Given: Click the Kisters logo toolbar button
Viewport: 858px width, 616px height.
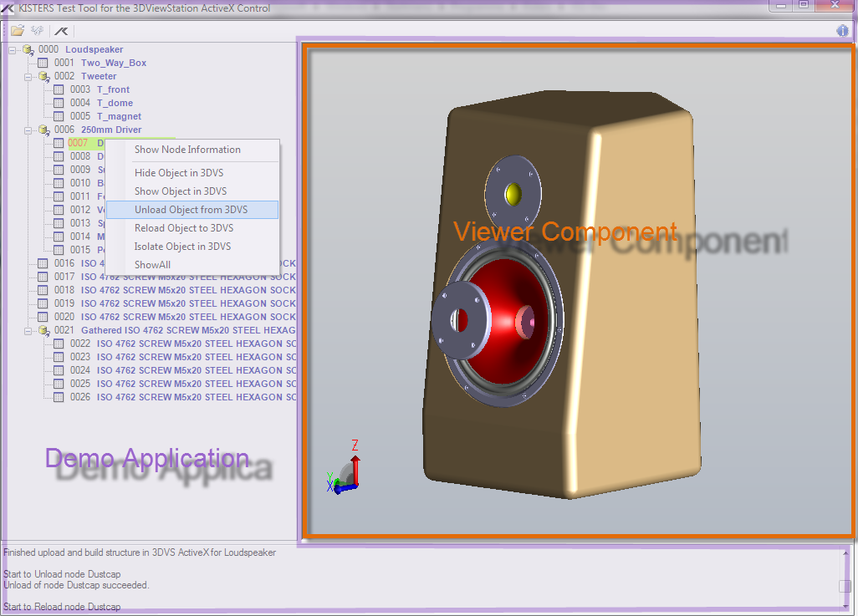Looking at the screenshot, I should (x=61, y=31).
